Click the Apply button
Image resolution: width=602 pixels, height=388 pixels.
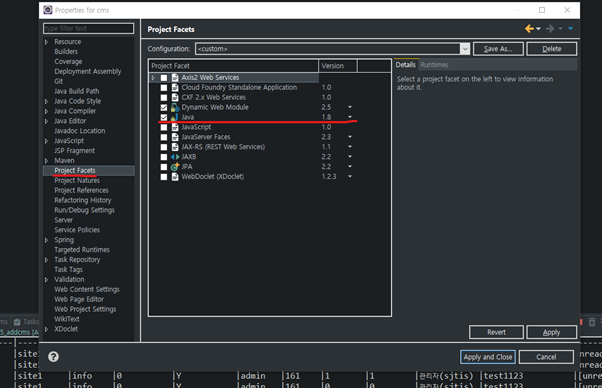551,332
